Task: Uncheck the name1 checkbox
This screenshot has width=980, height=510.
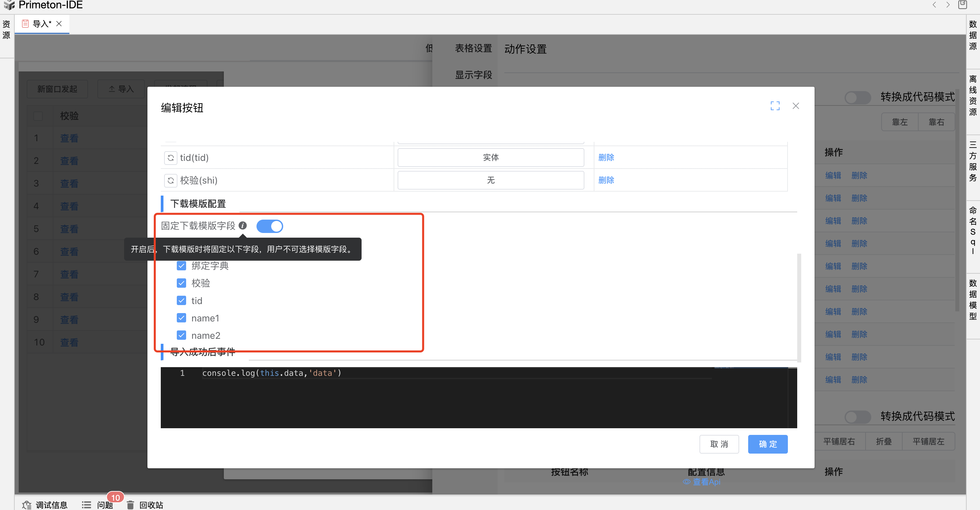Action: [181, 318]
